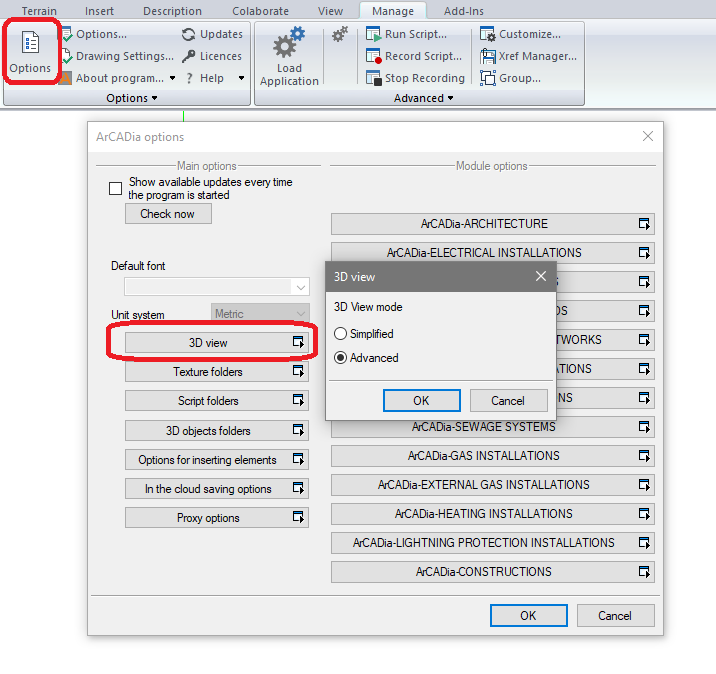Screen dimensions: 716x674
Task: Open Licences key icon
Action: click(188, 56)
